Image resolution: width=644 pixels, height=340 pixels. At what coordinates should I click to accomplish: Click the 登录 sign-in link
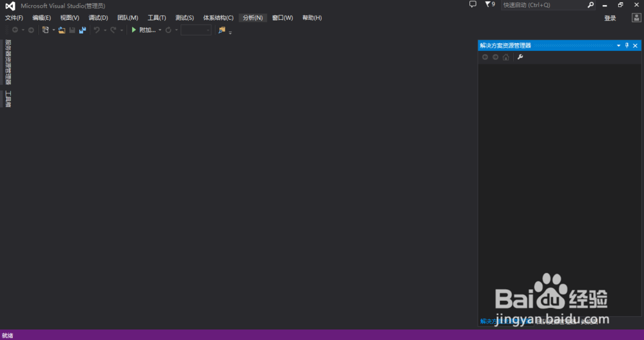tap(610, 18)
